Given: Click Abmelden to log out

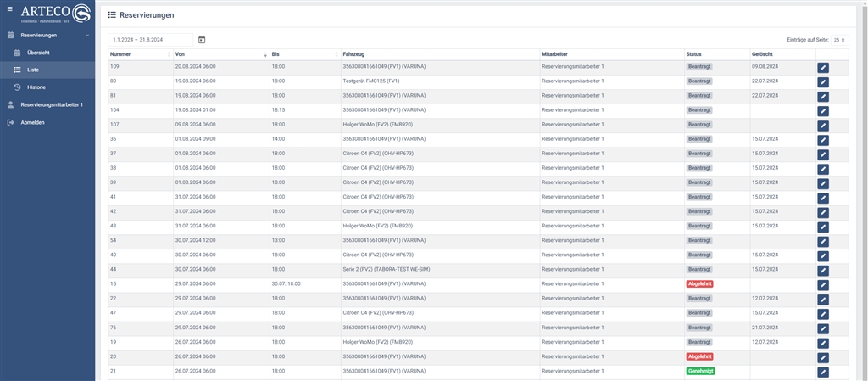Looking at the screenshot, I should [47, 122].
